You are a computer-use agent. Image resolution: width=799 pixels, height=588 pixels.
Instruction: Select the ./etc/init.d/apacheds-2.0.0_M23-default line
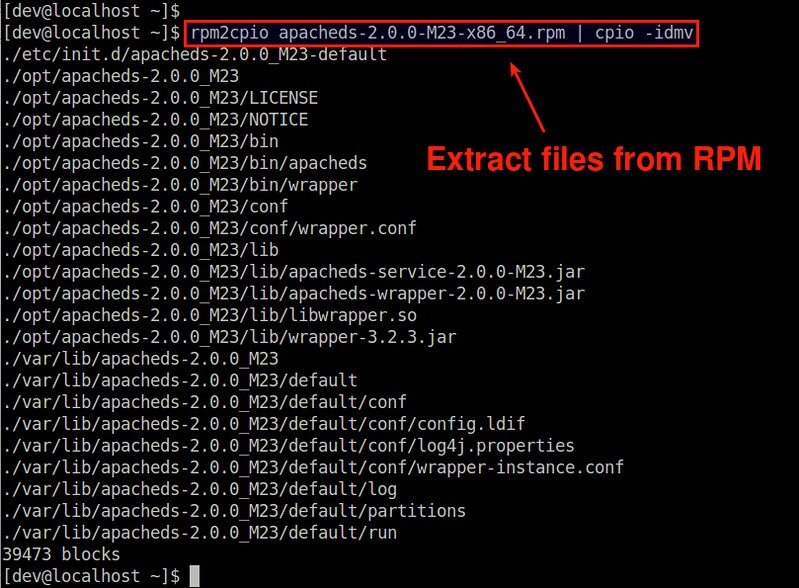[195, 54]
